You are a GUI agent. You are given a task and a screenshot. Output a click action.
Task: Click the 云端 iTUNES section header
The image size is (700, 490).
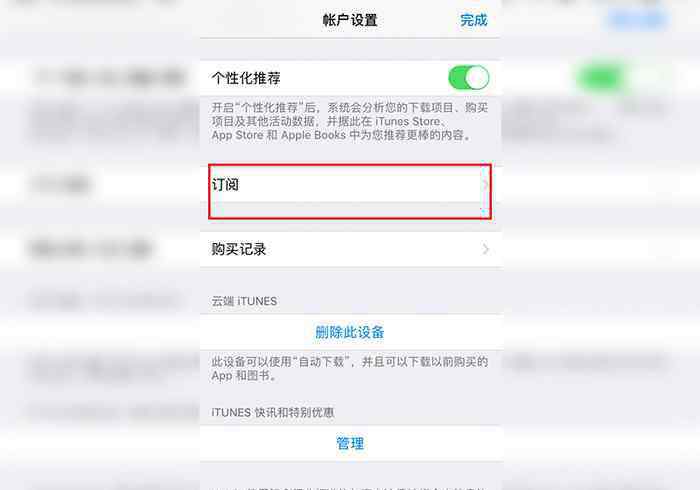[244, 301]
